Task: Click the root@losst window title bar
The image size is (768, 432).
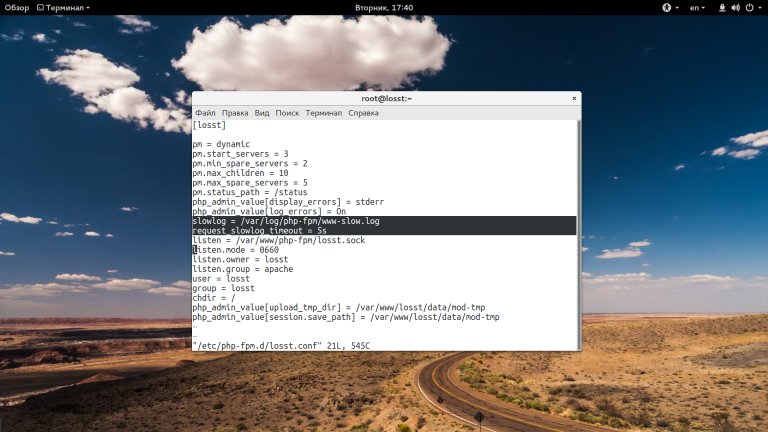Action: [386, 98]
